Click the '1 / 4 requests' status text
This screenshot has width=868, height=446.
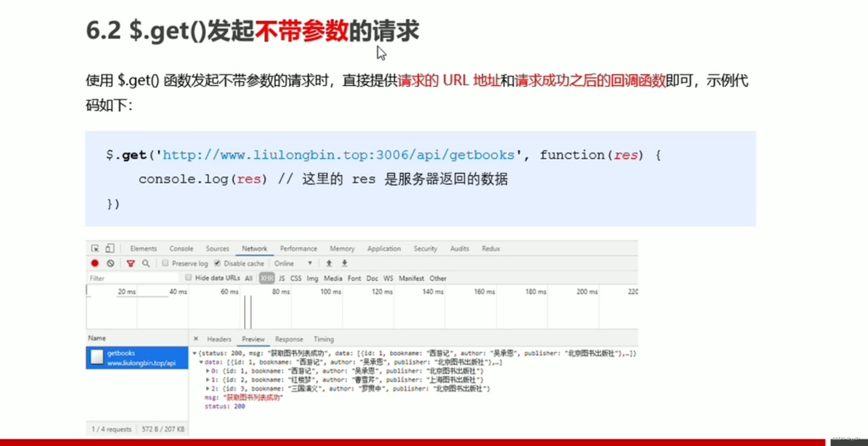[x=111, y=429]
